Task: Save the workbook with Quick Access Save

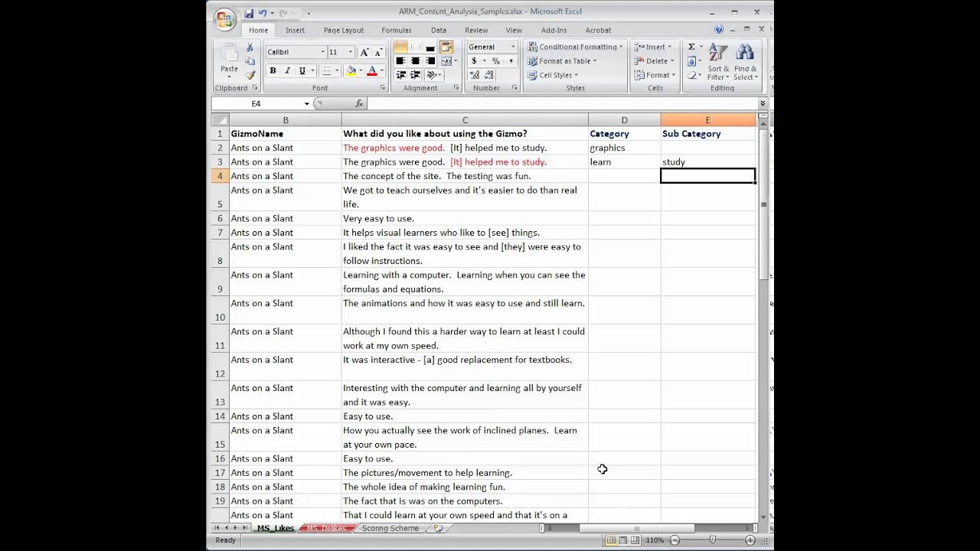Action: click(x=249, y=13)
